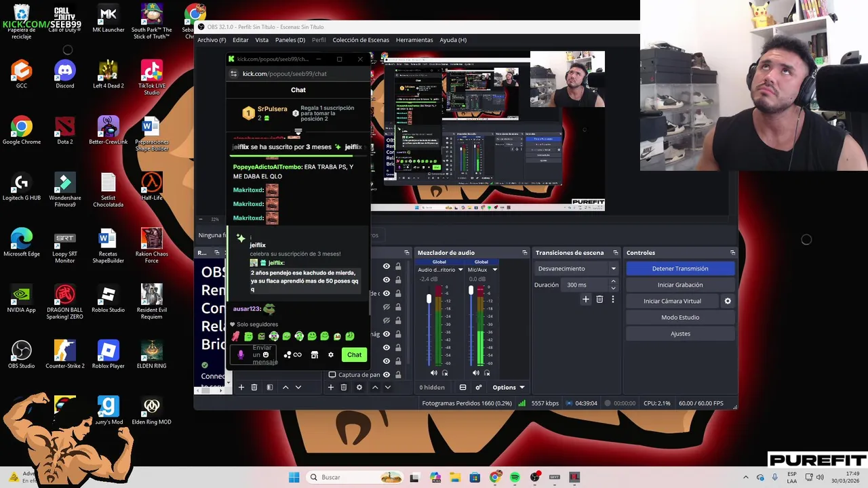
Task: Expand pinned messages chevron under SrPulsera
Action: [x=298, y=132]
